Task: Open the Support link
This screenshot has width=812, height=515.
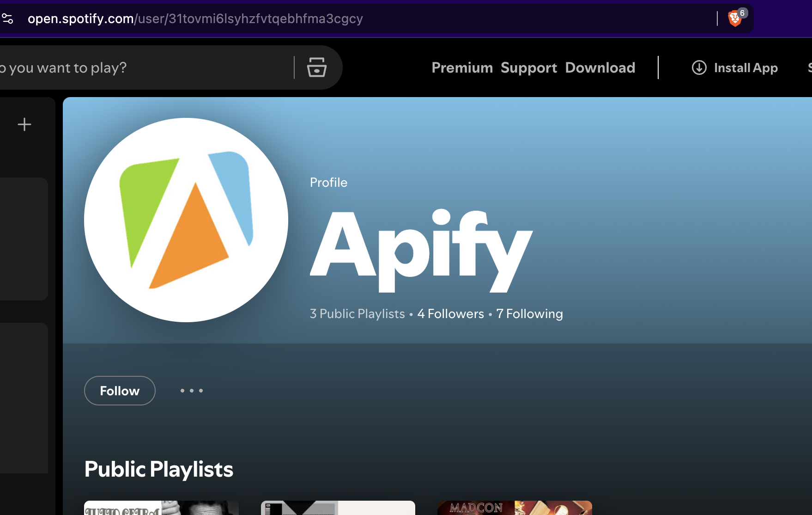Action: pyautogui.click(x=529, y=67)
